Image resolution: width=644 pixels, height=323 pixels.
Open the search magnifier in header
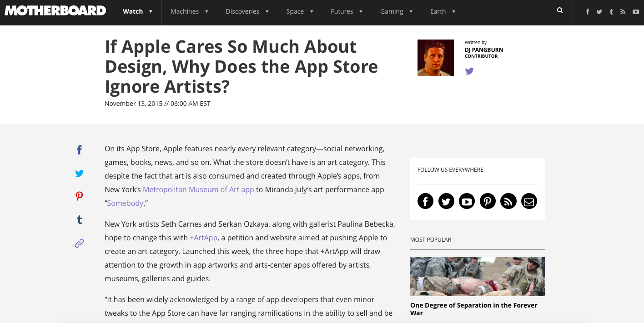560,10
